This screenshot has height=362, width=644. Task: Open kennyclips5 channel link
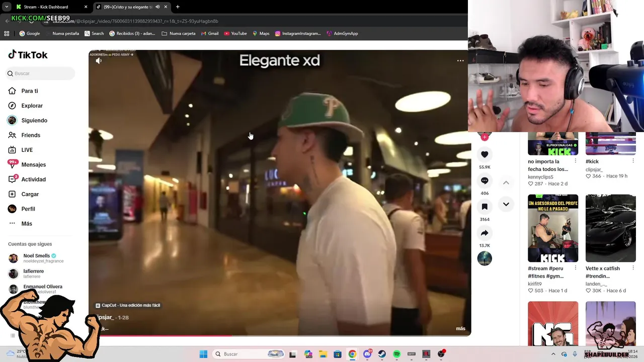tap(540, 177)
